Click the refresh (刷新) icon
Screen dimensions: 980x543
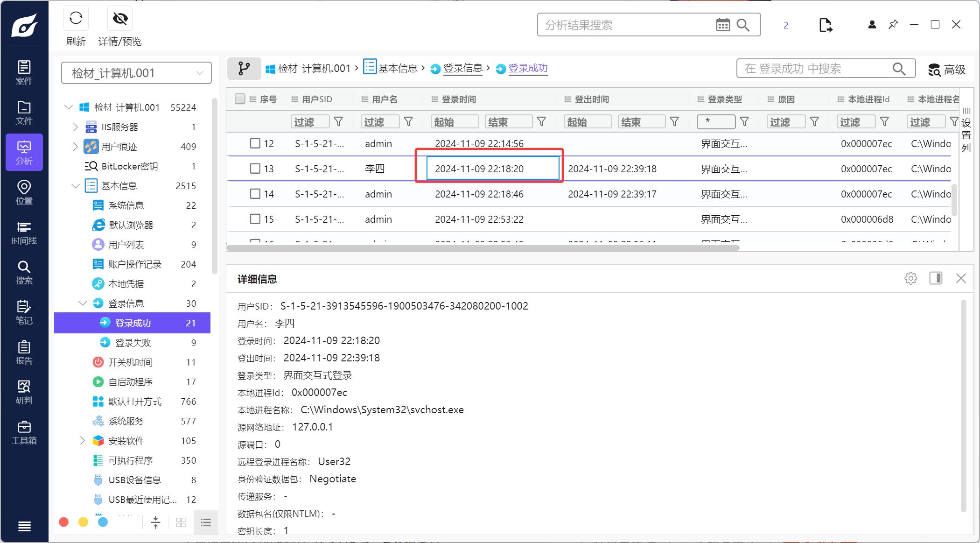76,19
